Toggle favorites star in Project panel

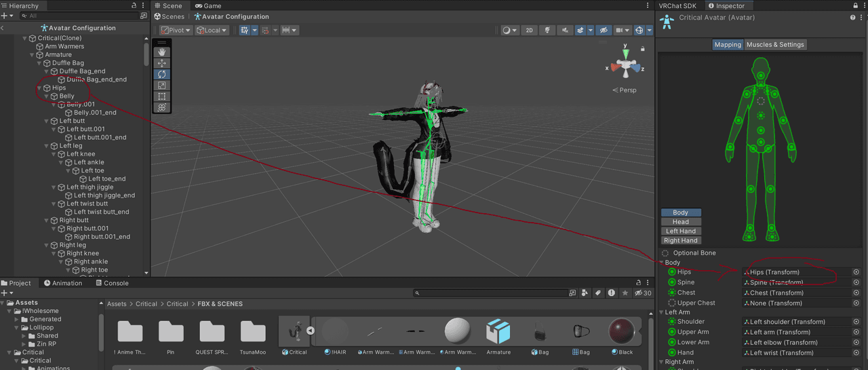(625, 293)
